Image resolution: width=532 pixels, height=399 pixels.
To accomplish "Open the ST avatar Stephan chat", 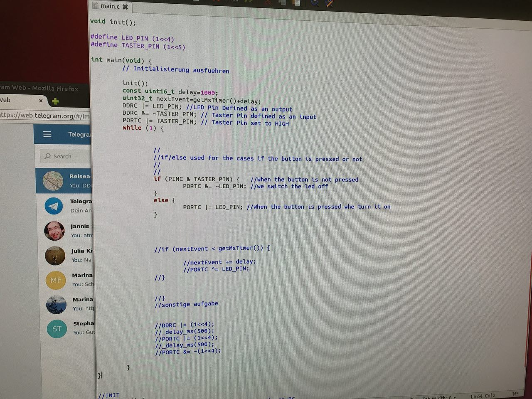I will coord(57,328).
